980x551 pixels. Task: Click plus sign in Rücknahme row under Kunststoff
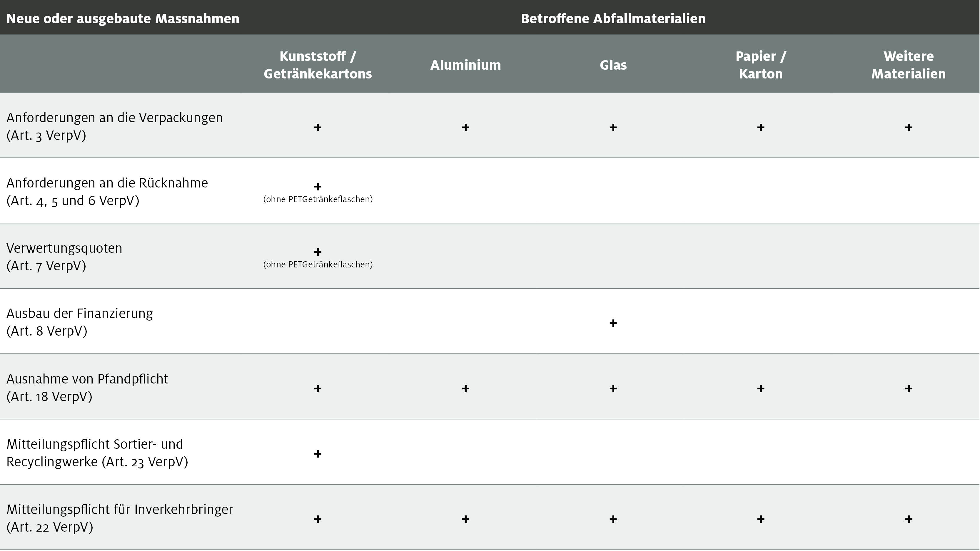click(x=318, y=187)
